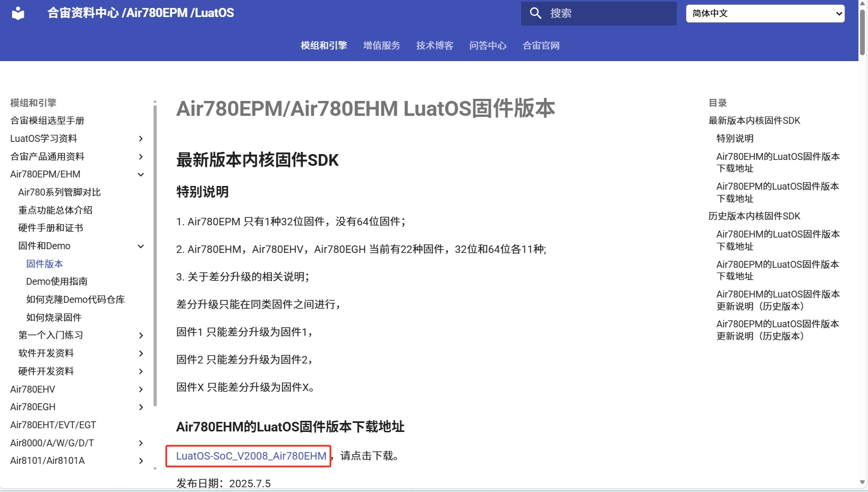Open the 简体中文 language dropdown
The width and height of the screenshot is (868, 492).
click(x=765, y=13)
